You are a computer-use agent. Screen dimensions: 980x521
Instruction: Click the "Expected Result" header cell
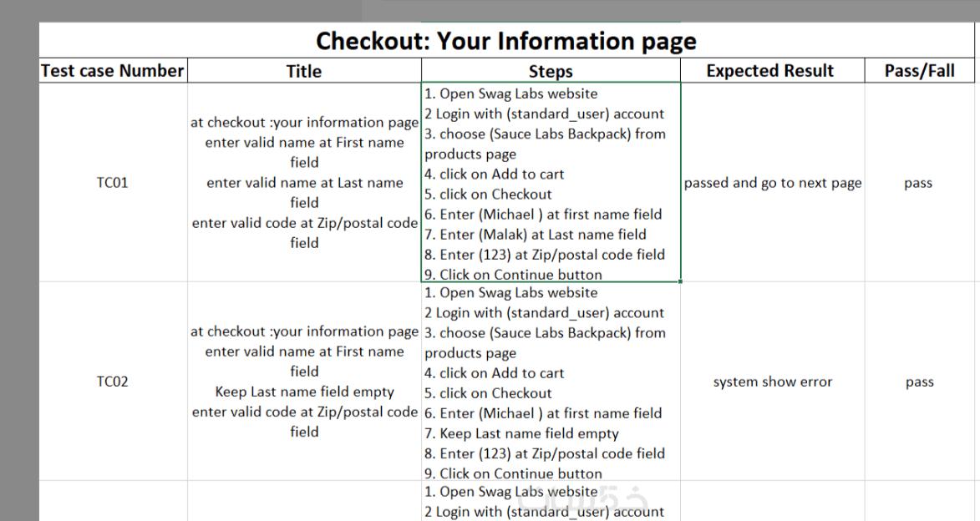(770, 71)
